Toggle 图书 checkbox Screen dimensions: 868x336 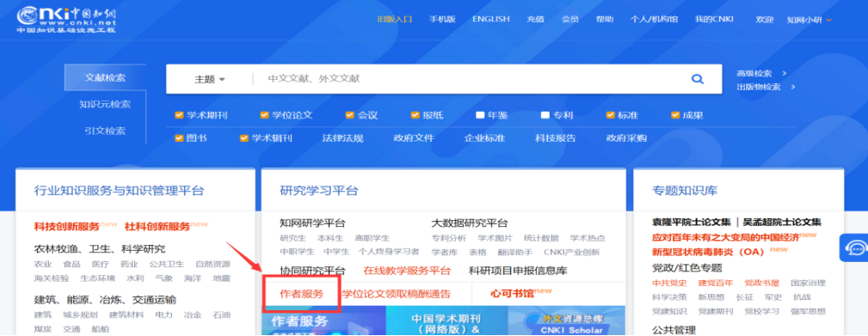pyautogui.click(x=179, y=138)
